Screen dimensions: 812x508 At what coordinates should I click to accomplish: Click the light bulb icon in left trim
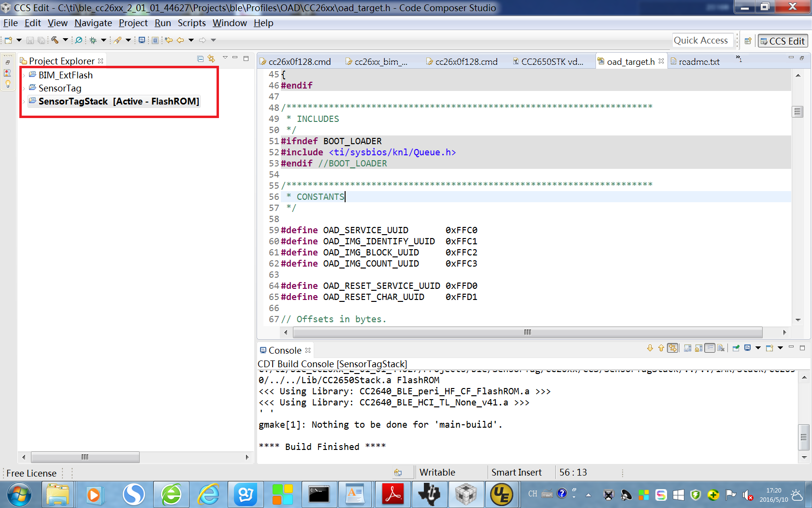pyautogui.click(x=8, y=84)
